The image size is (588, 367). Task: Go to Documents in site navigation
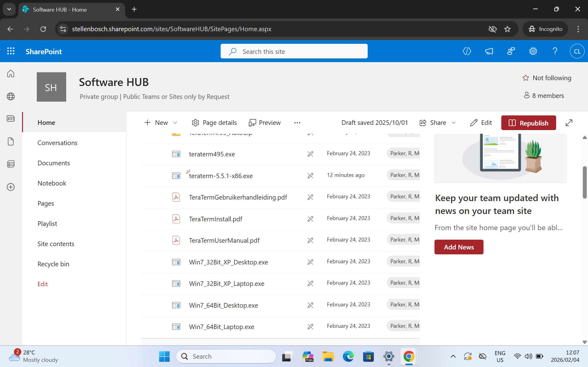(x=54, y=163)
